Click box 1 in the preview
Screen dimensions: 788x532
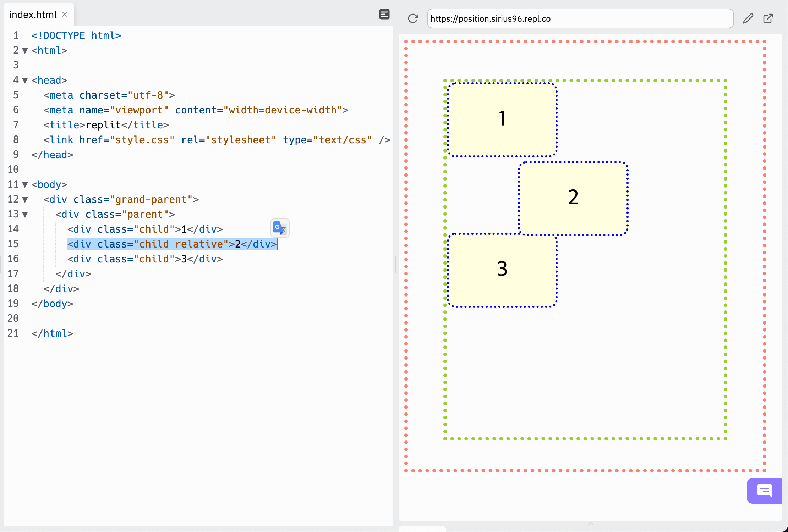502,120
